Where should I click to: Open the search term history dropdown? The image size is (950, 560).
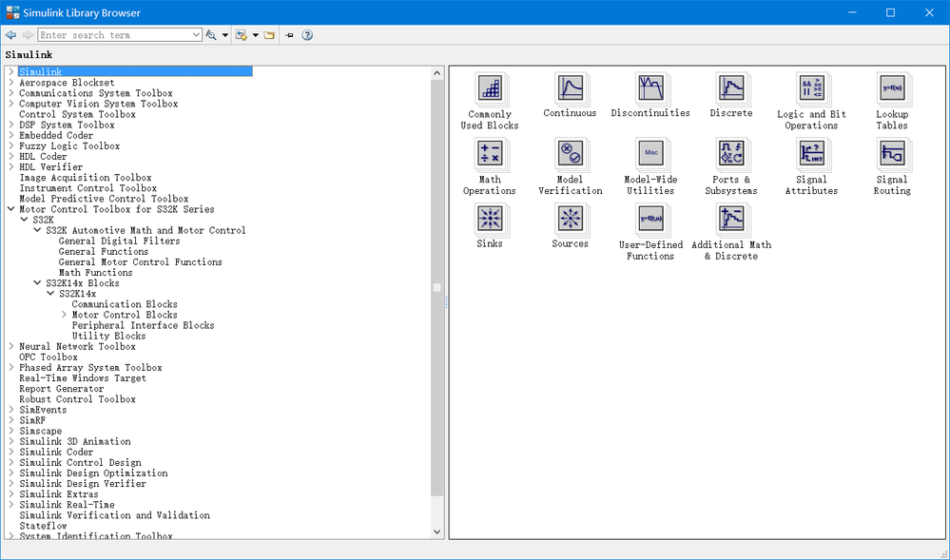(x=196, y=34)
